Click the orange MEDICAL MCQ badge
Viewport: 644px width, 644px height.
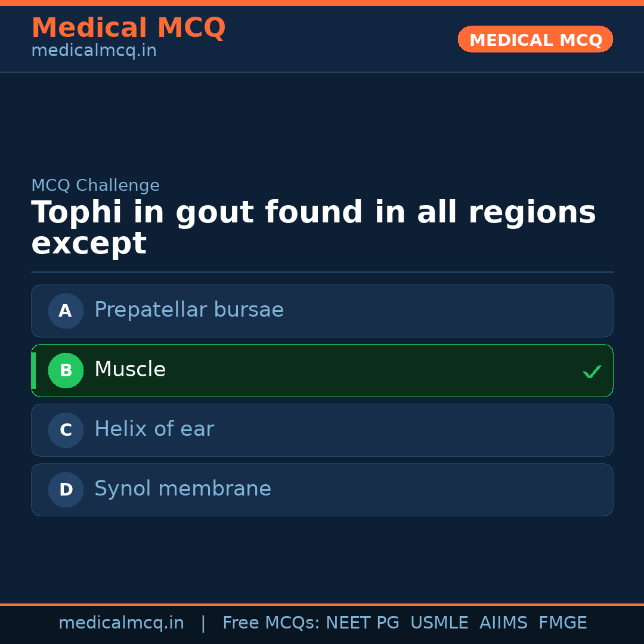click(535, 39)
